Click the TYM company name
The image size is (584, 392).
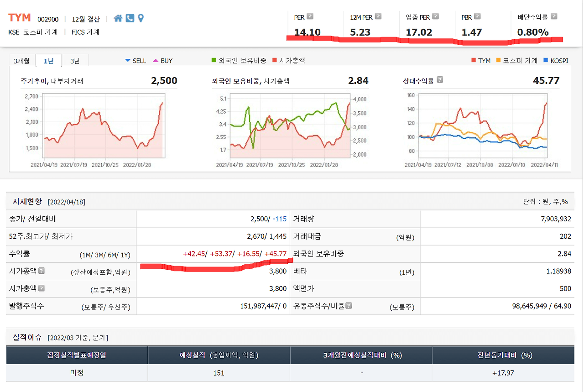[x=20, y=18]
